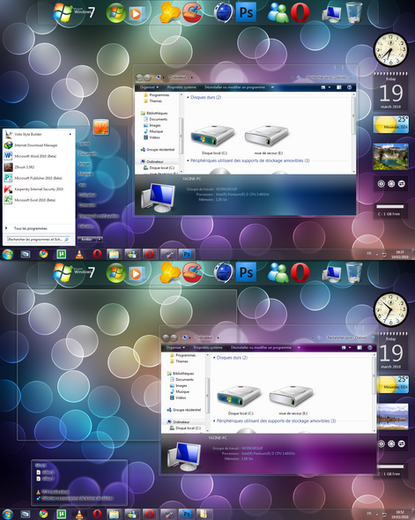Click the yellow folder taskbar icon after Photoshop
415x520 pixels.
point(203,514)
